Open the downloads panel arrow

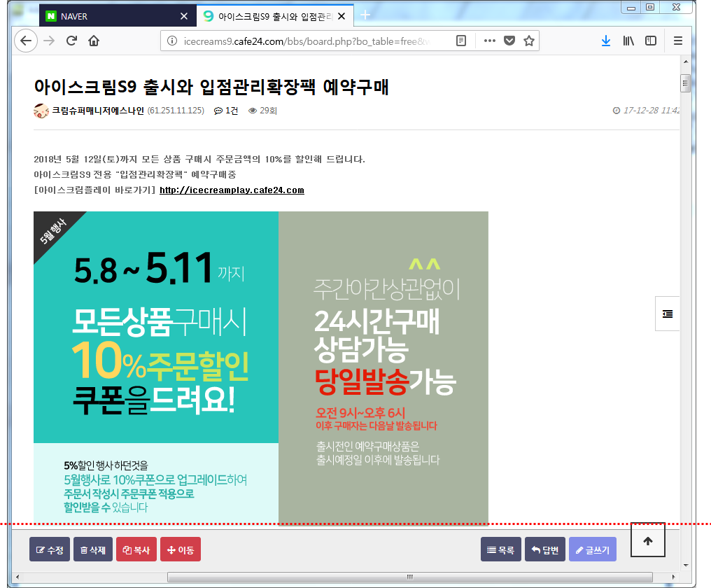tap(606, 41)
